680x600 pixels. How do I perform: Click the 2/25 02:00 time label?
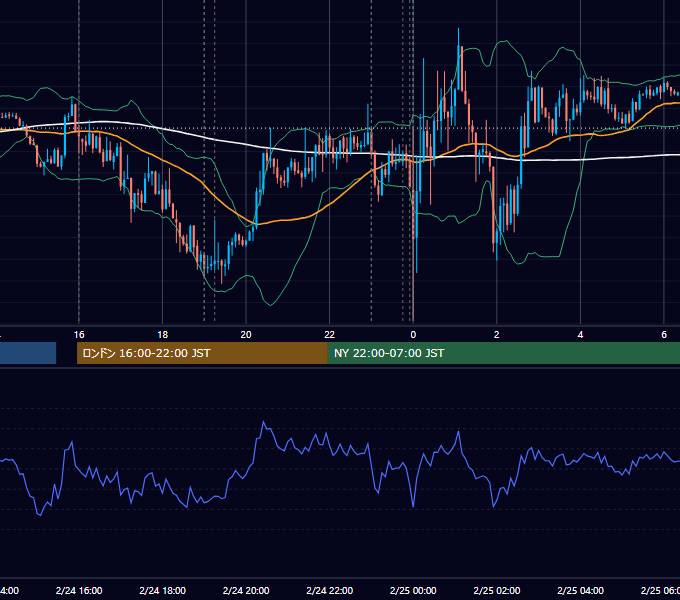[x=497, y=590]
